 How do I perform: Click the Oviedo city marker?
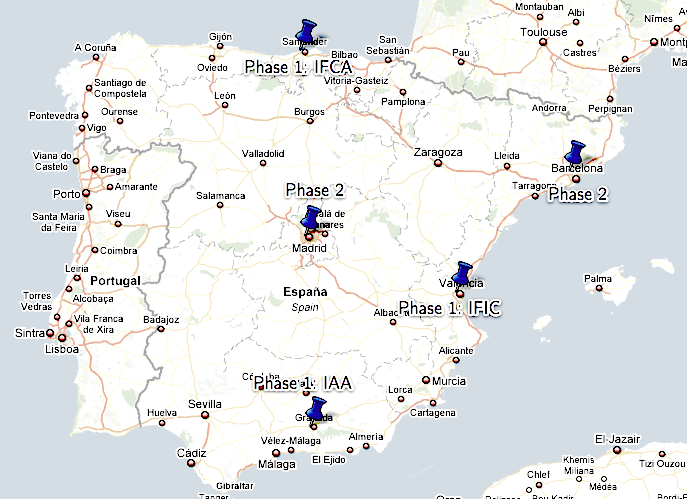coord(212,58)
